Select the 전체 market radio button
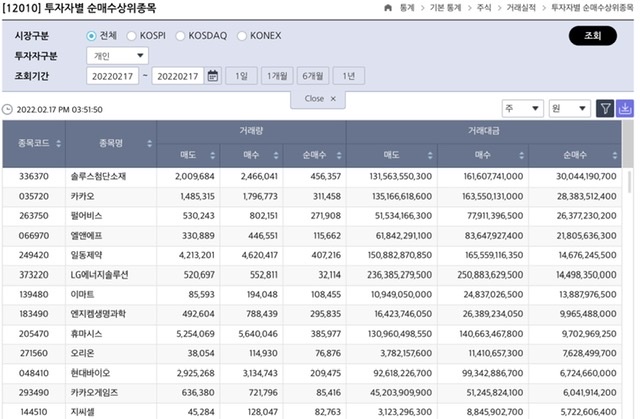Screen dimensions: 640x419 click(92, 36)
